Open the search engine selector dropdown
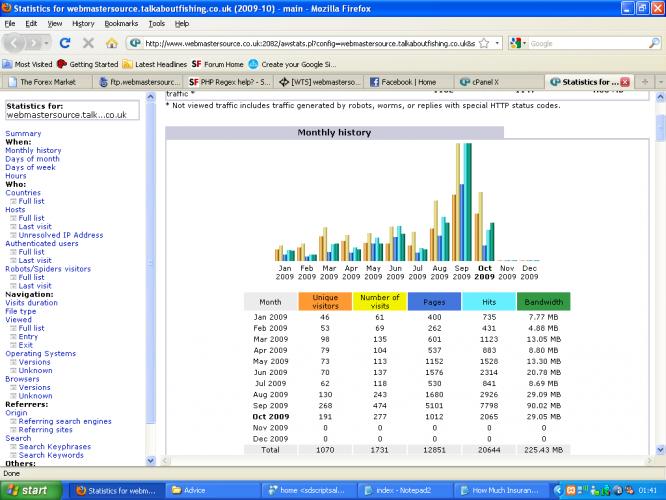Viewport: 666px width, 500px height. coord(519,43)
